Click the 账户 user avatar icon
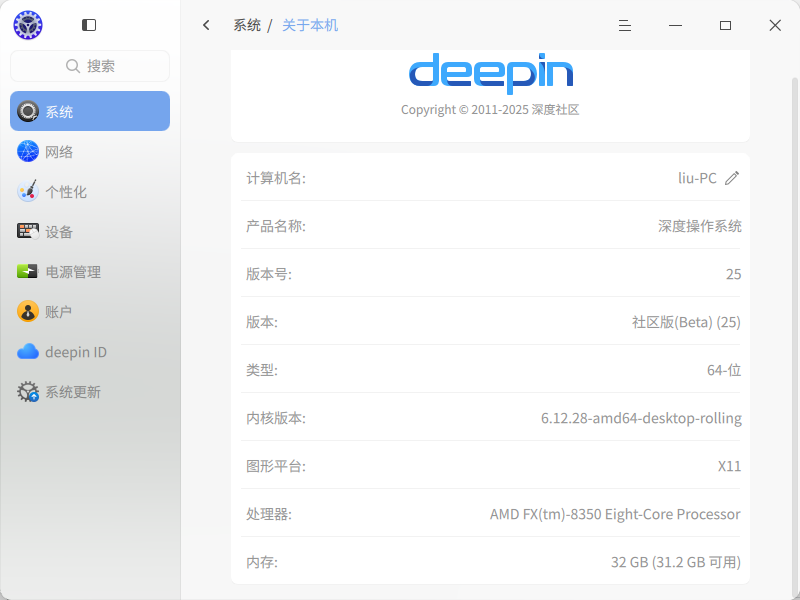The image size is (800, 600). coord(28,311)
